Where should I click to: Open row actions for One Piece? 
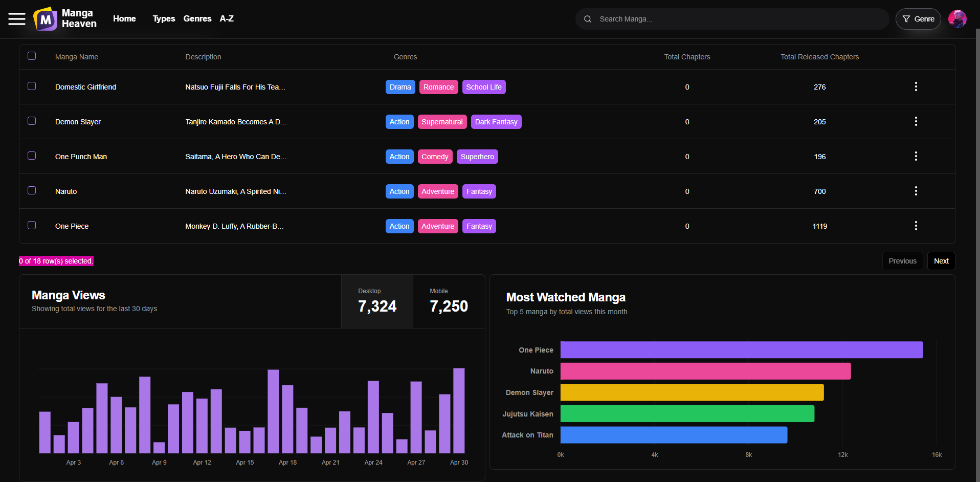pos(916,226)
